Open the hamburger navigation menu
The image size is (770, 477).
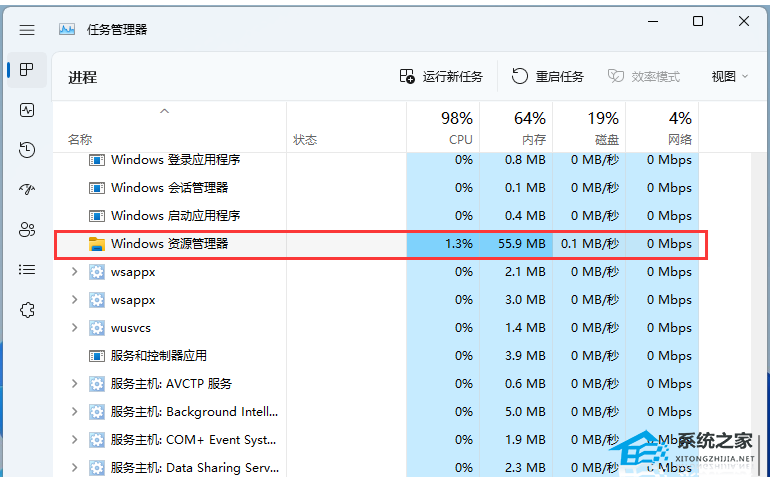click(x=27, y=30)
